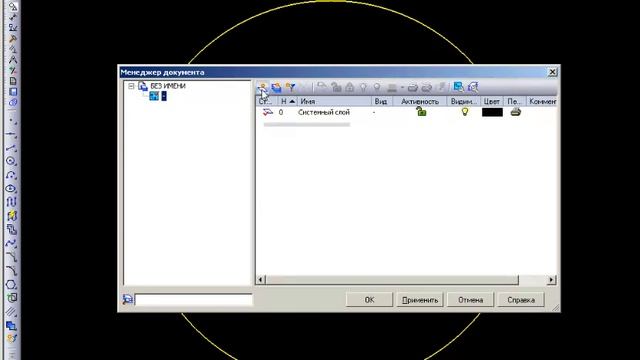Click the green rectangle tool in left toolbar
This screenshot has height=360, width=640.
pos(12,298)
